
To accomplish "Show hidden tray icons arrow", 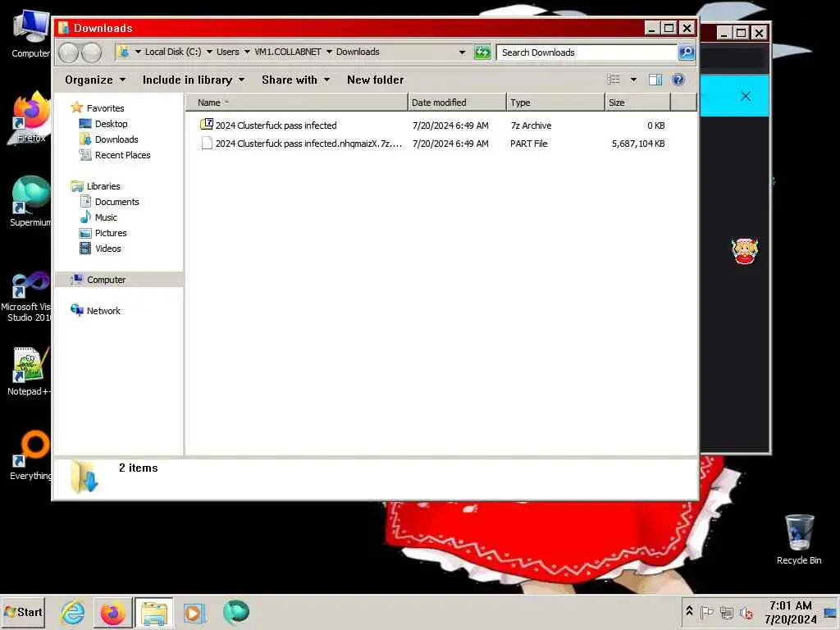I will coord(689,611).
